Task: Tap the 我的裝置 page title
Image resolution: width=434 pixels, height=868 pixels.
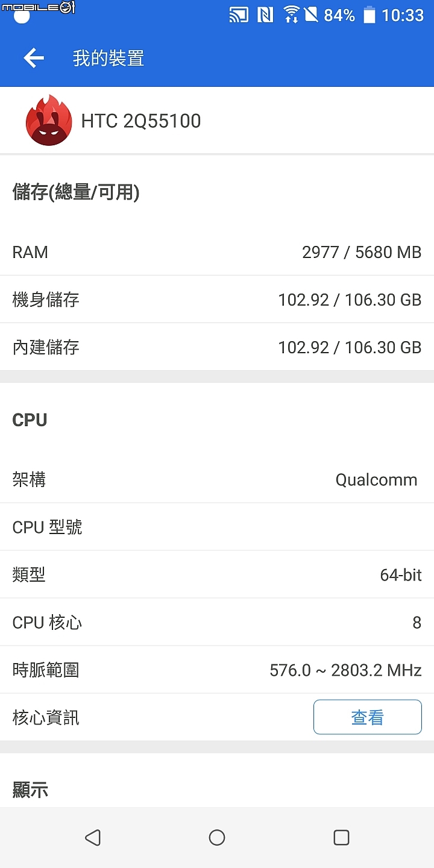Action: [x=108, y=58]
